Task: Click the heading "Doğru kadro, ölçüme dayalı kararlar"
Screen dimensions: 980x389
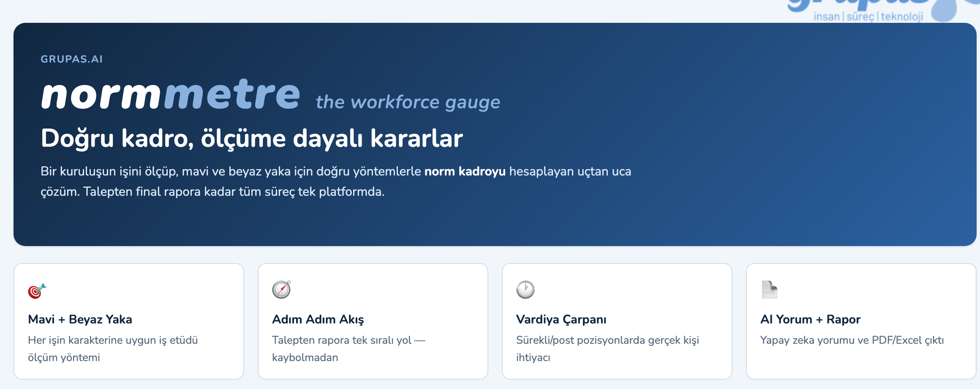Action: [252, 138]
